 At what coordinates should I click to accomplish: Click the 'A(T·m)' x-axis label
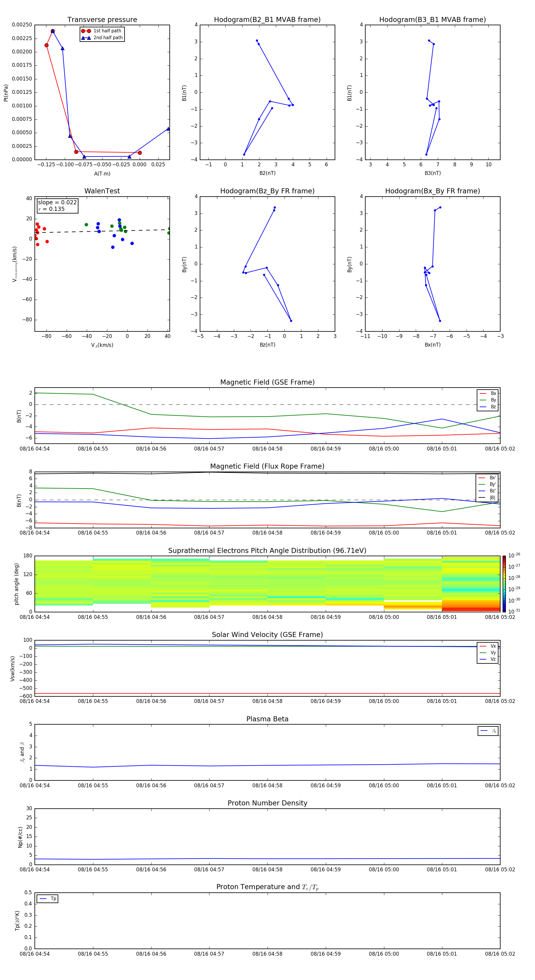pyautogui.click(x=102, y=173)
